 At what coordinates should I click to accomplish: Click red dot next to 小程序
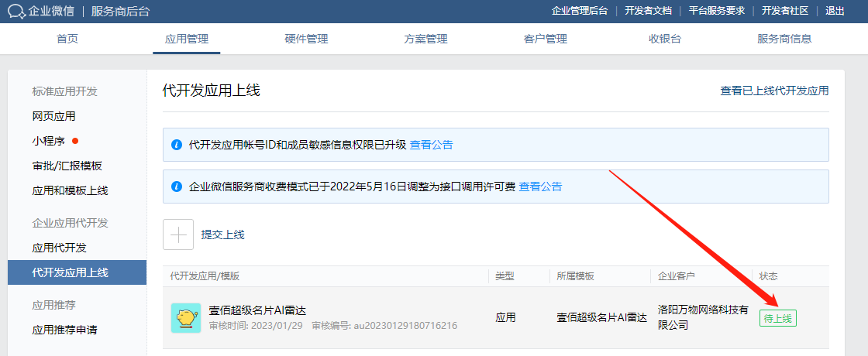pyautogui.click(x=75, y=141)
